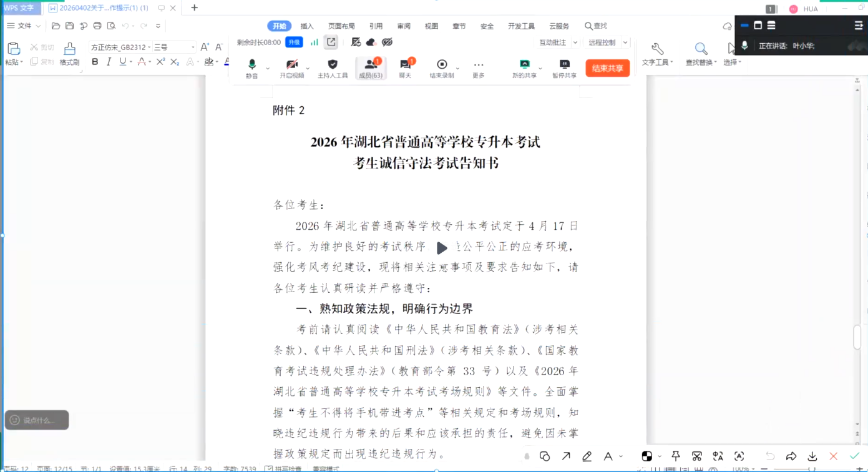Screen dimensions: 868x472
Task: Choose the arrow annotation tool
Action: [x=565, y=456]
